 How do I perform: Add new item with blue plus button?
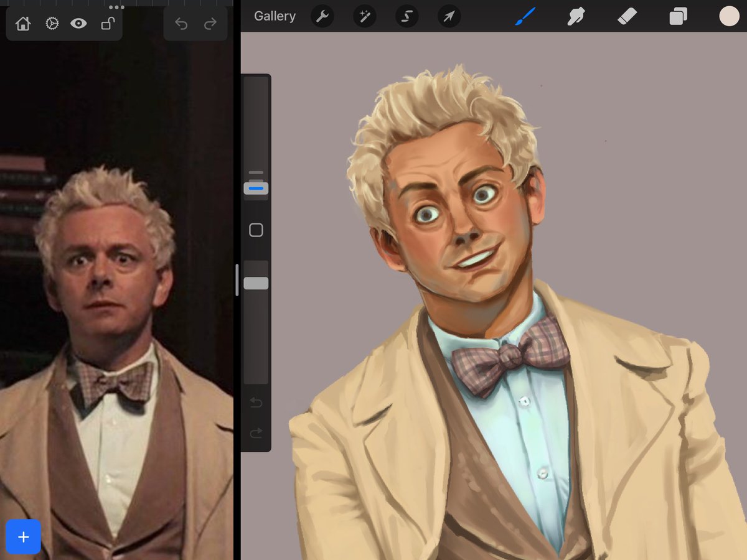coord(23,536)
